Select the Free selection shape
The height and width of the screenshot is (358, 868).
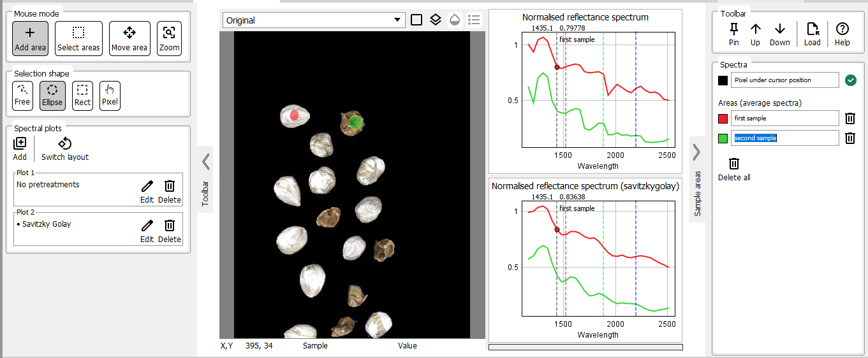(22, 95)
